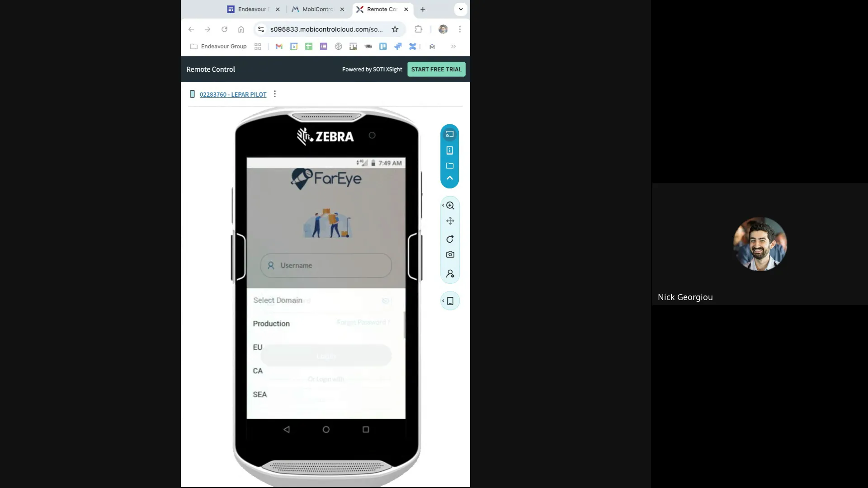Tap the Android home circle button

pyautogui.click(x=326, y=430)
